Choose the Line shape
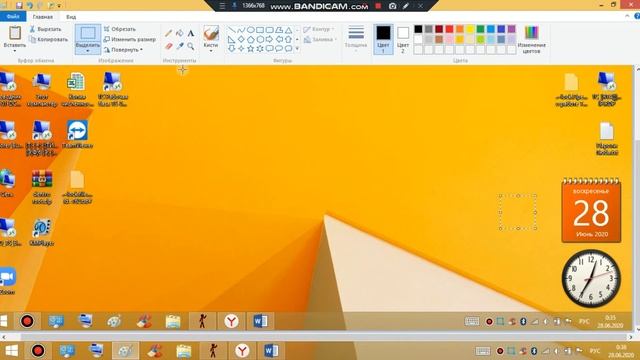 (231, 30)
